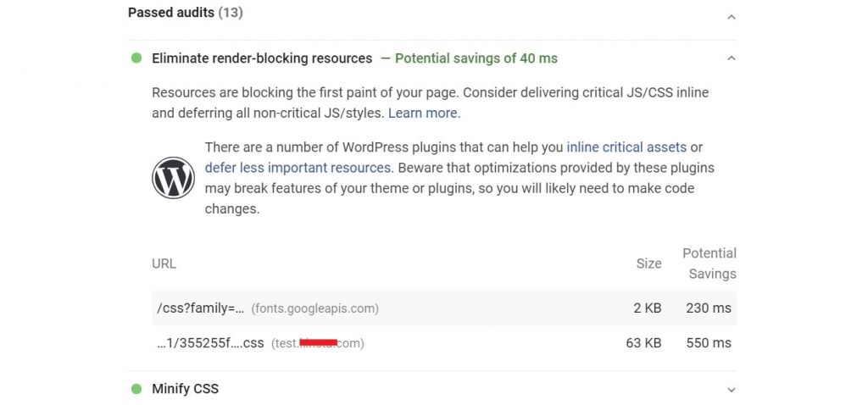868x405 pixels.
Task: Click the Potential Savings column header
Action: [709, 264]
